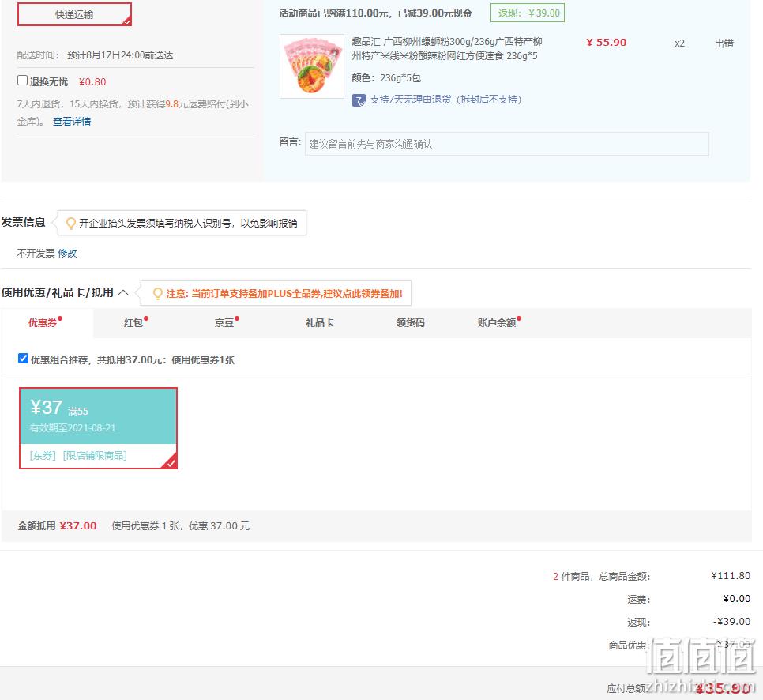Click the total amount ¥111.80

tap(731, 576)
